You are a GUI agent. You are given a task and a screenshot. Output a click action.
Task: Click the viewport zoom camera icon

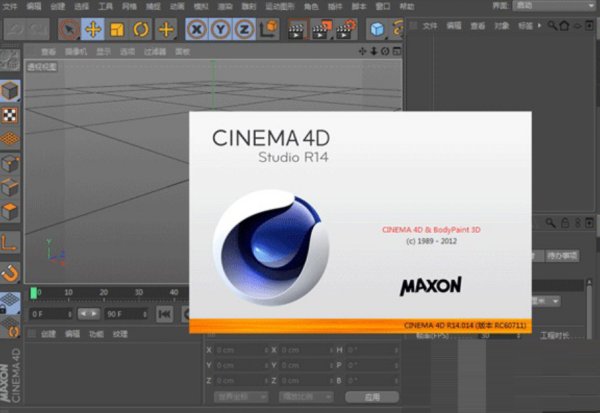click(374, 51)
